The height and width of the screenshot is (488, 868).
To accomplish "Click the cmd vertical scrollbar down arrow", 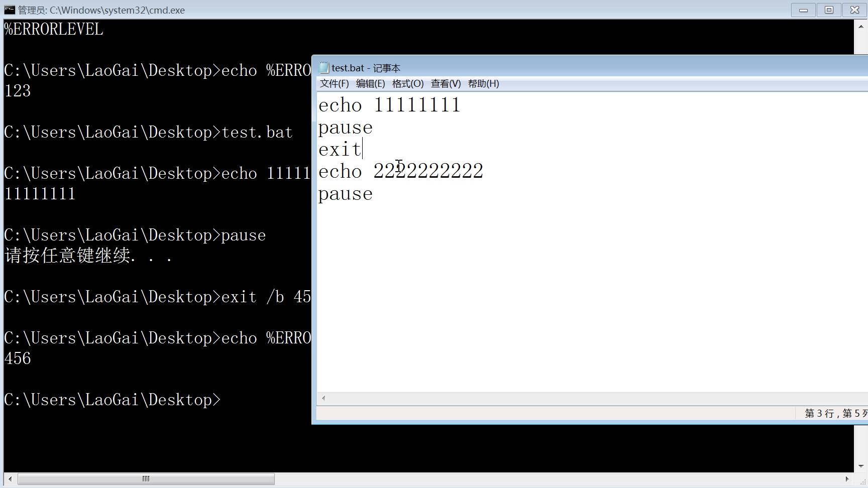I will coord(860,466).
